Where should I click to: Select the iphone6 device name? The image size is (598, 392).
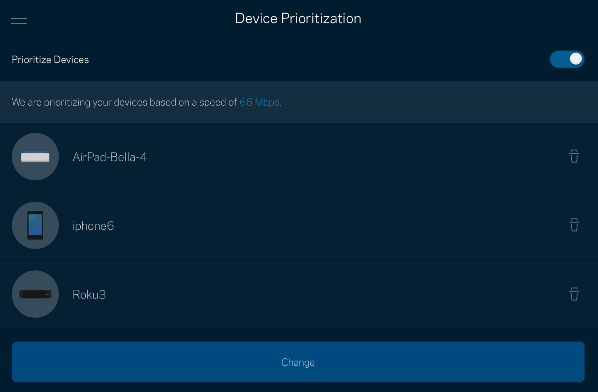click(x=93, y=226)
